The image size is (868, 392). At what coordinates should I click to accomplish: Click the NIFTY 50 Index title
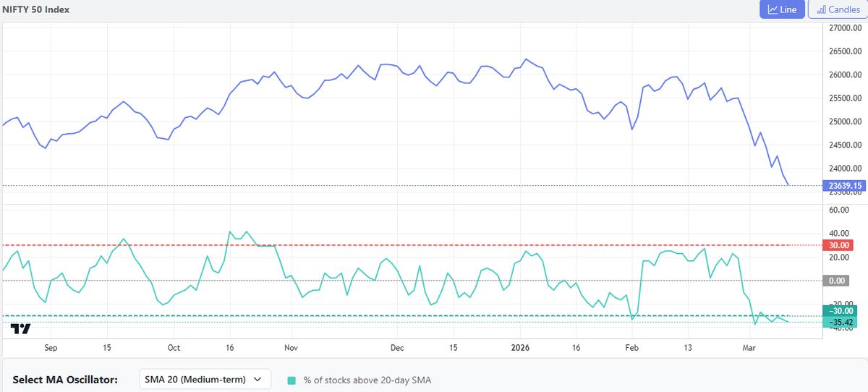point(36,9)
